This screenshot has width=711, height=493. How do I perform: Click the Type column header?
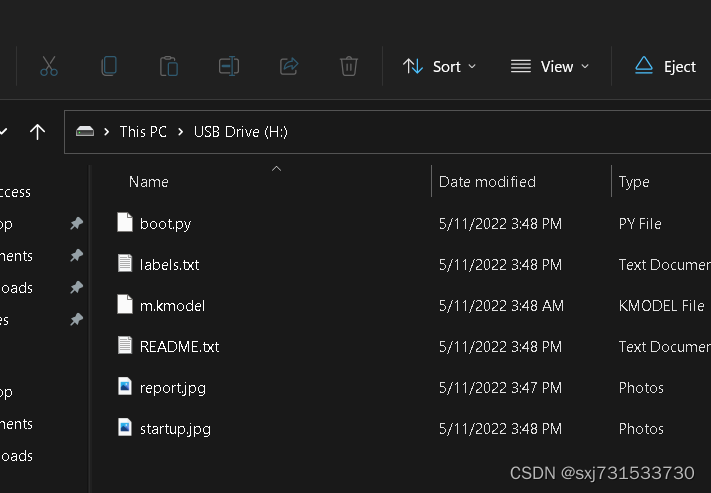point(634,182)
